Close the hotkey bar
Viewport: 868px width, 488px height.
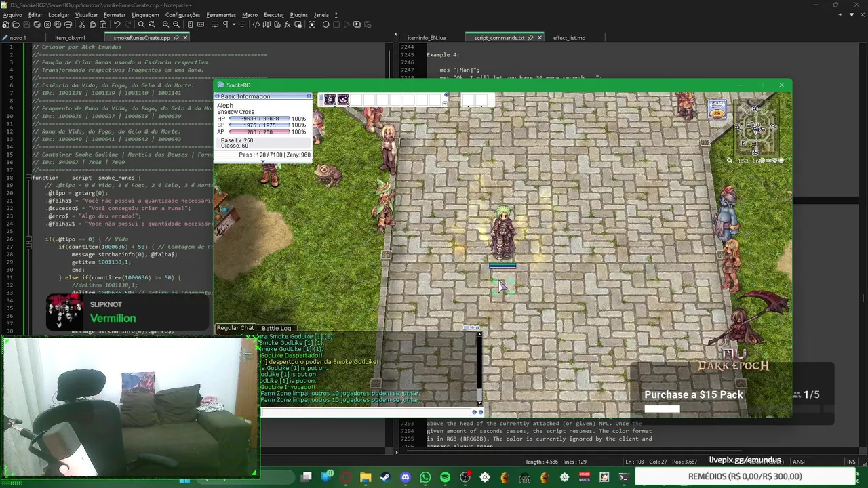pyautogui.click(x=446, y=96)
